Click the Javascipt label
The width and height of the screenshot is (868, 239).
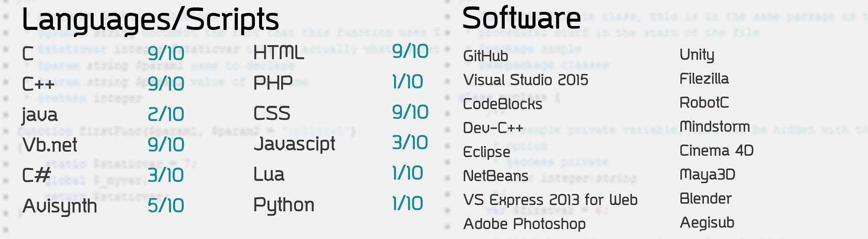pos(294,144)
